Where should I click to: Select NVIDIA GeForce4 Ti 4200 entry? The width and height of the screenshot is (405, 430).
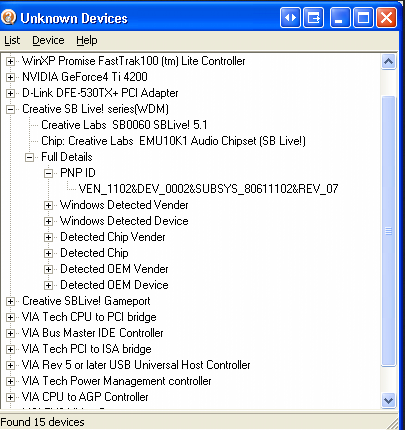click(85, 77)
